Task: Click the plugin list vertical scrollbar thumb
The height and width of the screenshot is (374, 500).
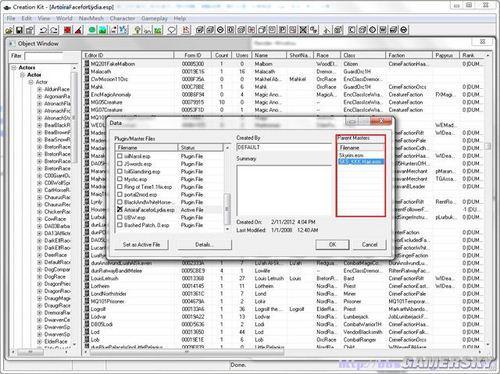Action: [x=227, y=208]
